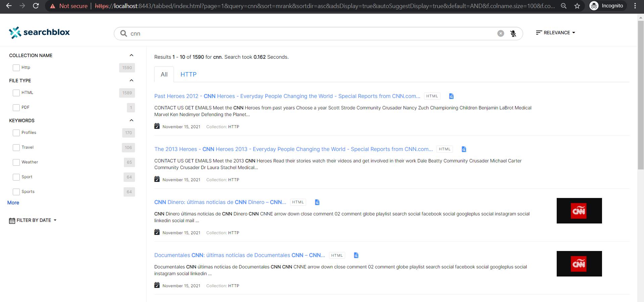Click the FILE TYPE heading
Viewport: 644px width, 302px height.
[20, 81]
